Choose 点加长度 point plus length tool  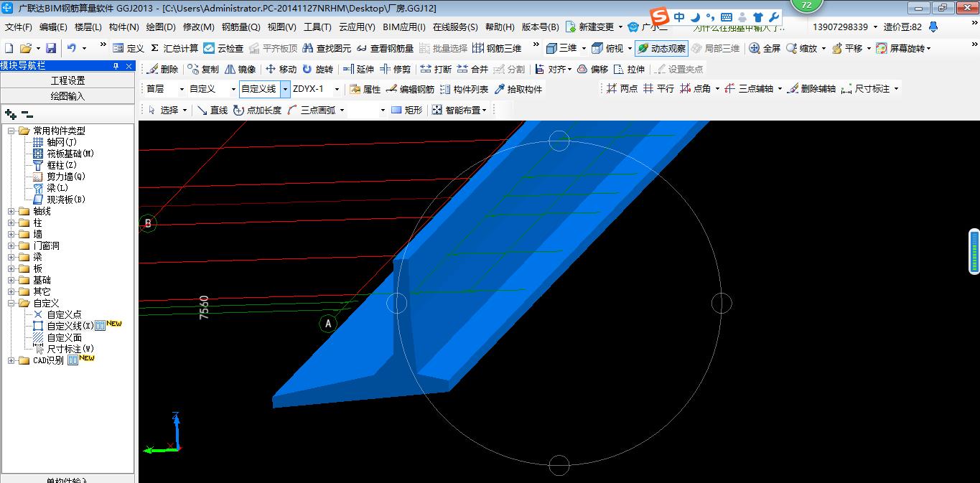click(257, 110)
